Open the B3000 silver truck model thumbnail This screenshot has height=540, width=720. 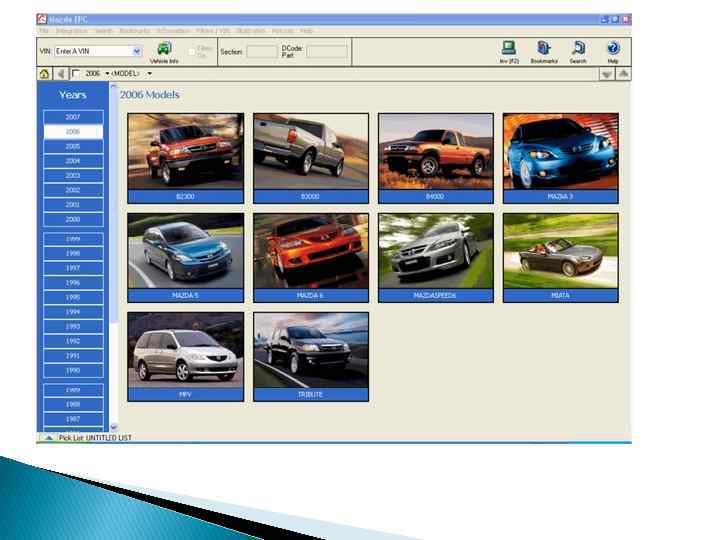pos(311,158)
